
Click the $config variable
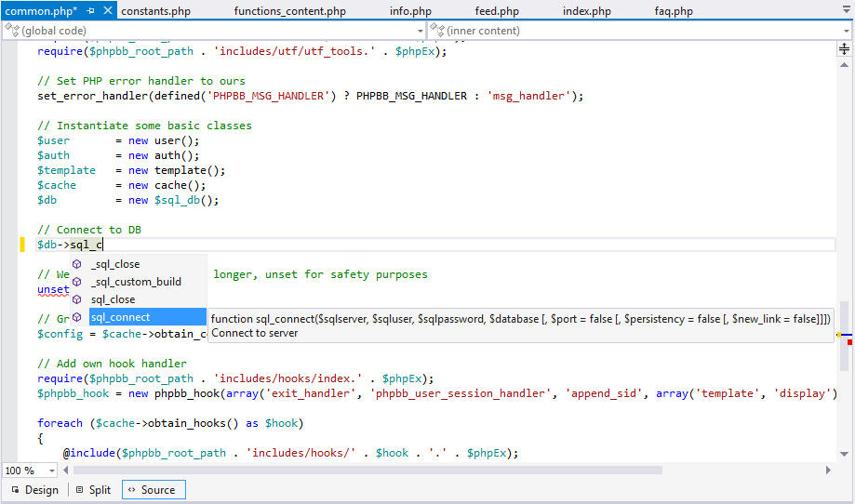pos(60,334)
